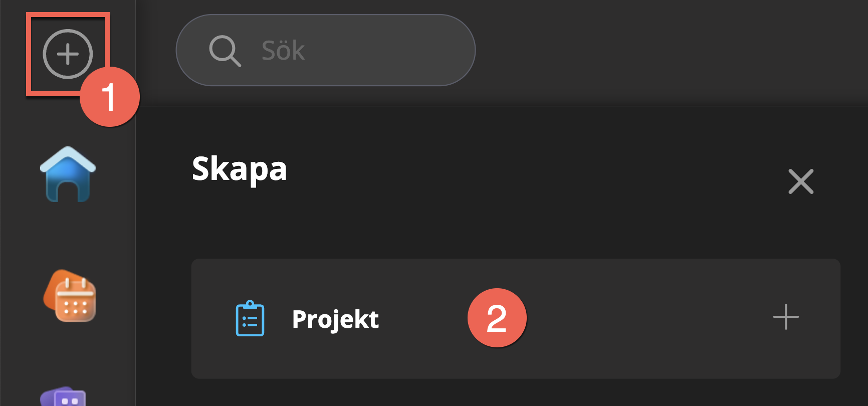
Task: Click the circled plus Create icon
Action: (68, 54)
